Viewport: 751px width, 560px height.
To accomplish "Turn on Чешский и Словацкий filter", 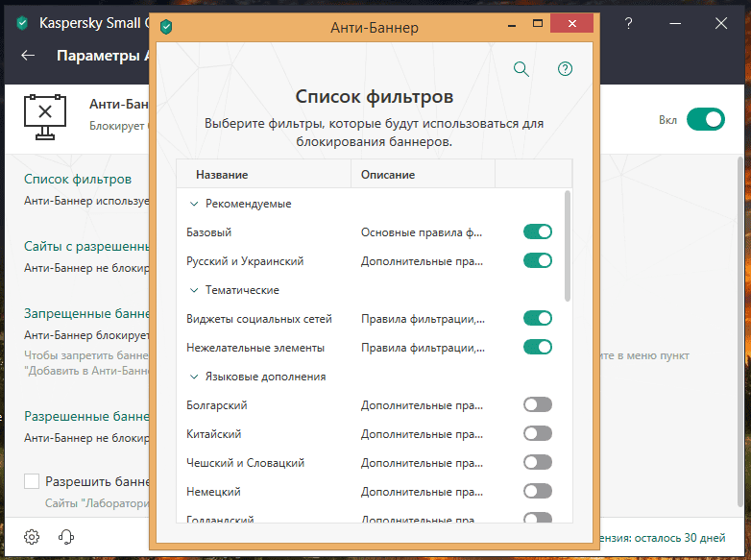I will coord(538,462).
